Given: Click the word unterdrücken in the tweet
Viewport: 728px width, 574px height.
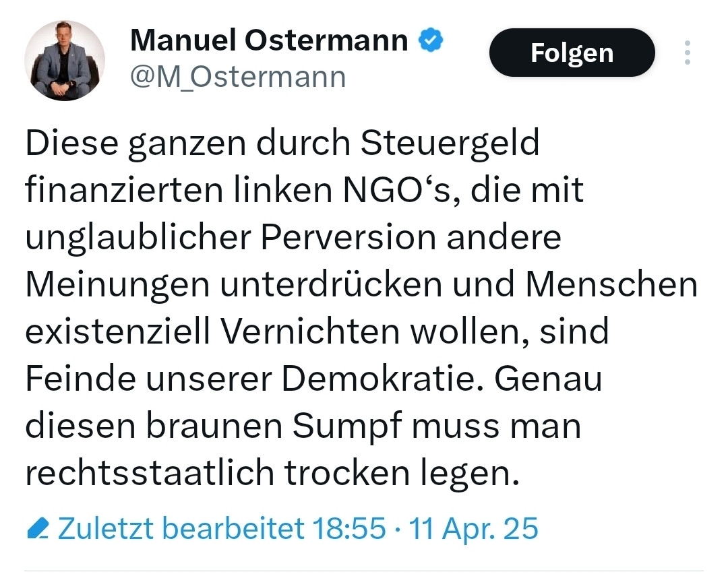Looking at the screenshot, I should [330, 284].
